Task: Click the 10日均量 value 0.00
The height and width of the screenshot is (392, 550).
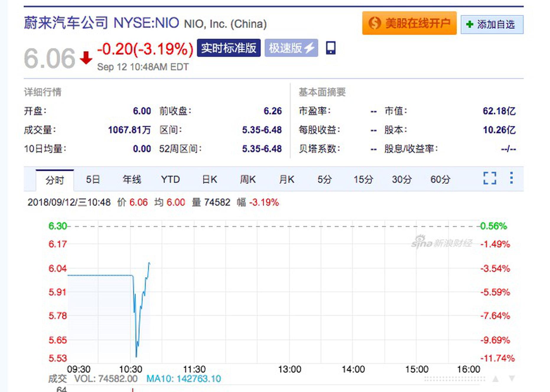Action: point(142,149)
